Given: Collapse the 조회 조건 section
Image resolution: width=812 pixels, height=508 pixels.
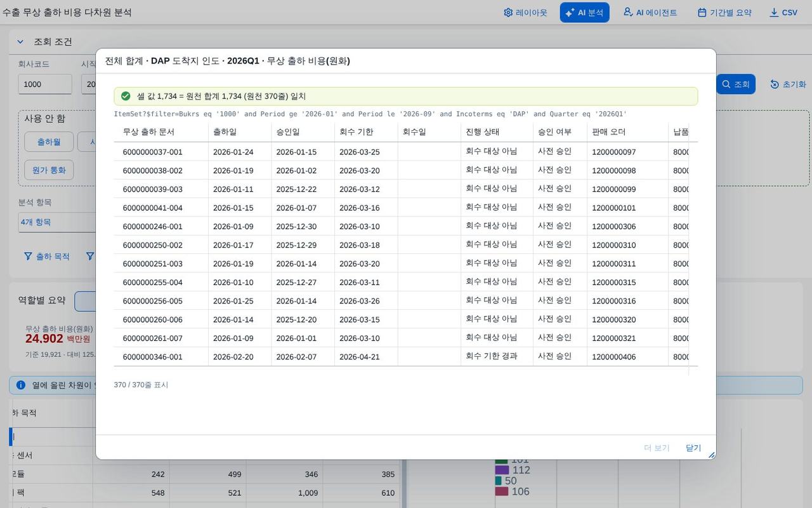Looking at the screenshot, I should coord(20,42).
